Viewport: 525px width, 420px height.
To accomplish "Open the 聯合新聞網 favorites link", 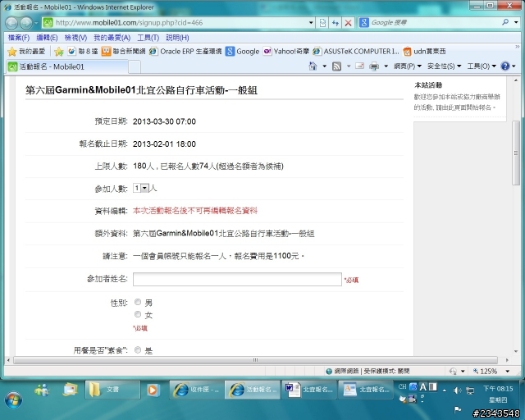I will [x=123, y=51].
